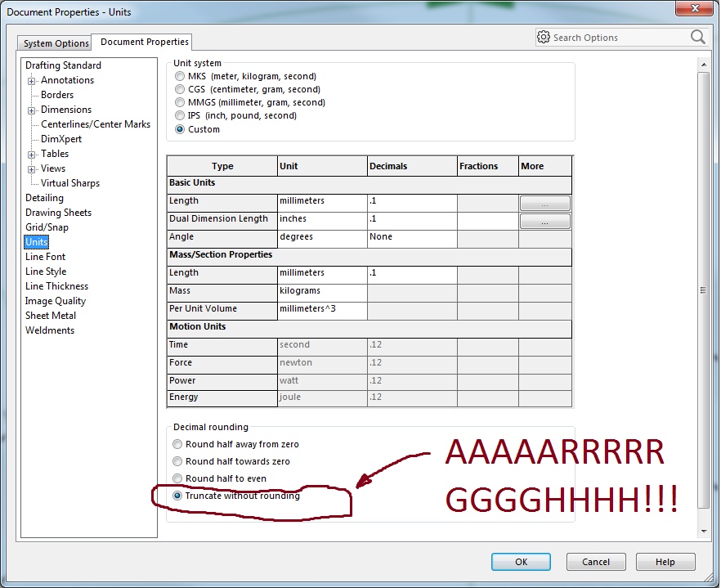
Task: Open the Line Style page
Action: click(46, 272)
